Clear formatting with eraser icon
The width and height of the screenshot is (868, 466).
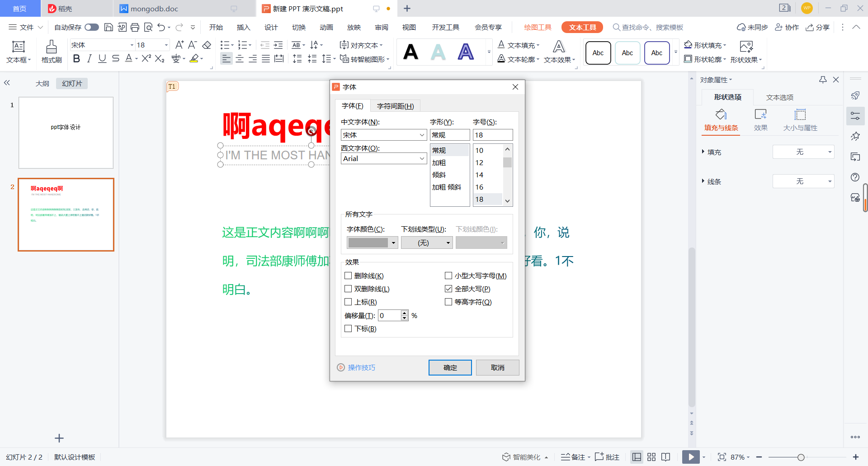pyautogui.click(x=207, y=45)
